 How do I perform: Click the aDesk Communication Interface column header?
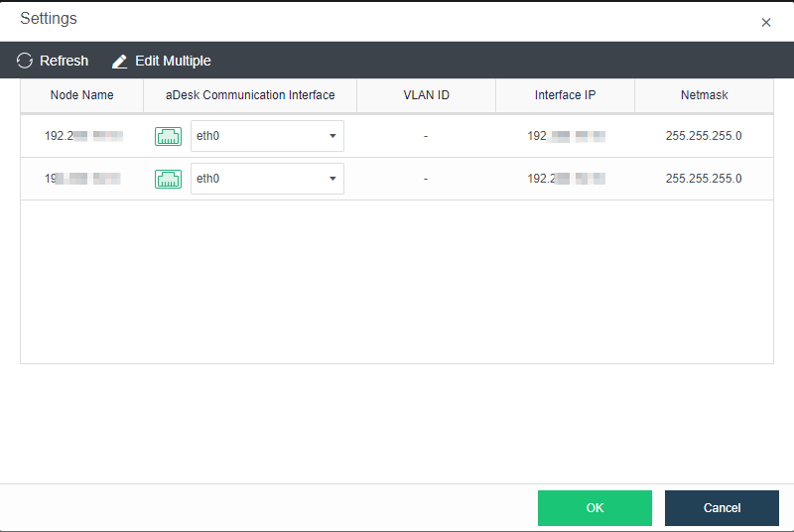point(250,95)
